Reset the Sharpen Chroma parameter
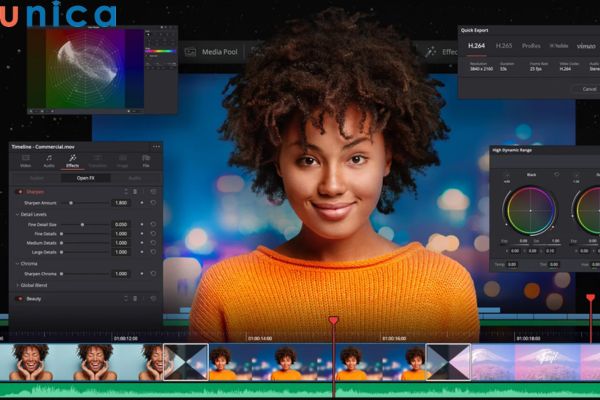The width and height of the screenshot is (600, 400). pyautogui.click(x=153, y=274)
